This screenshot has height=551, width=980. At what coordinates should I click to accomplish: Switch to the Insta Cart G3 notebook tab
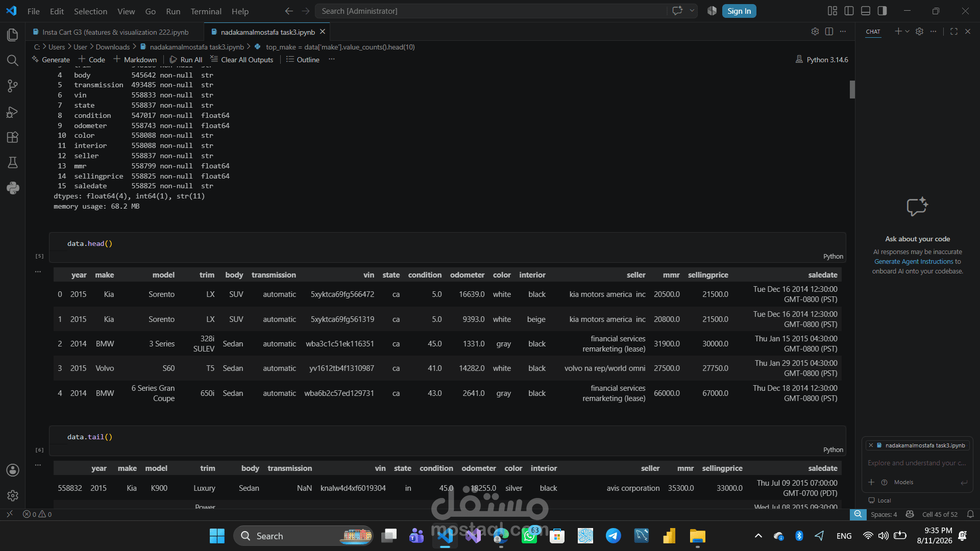point(115,32)
